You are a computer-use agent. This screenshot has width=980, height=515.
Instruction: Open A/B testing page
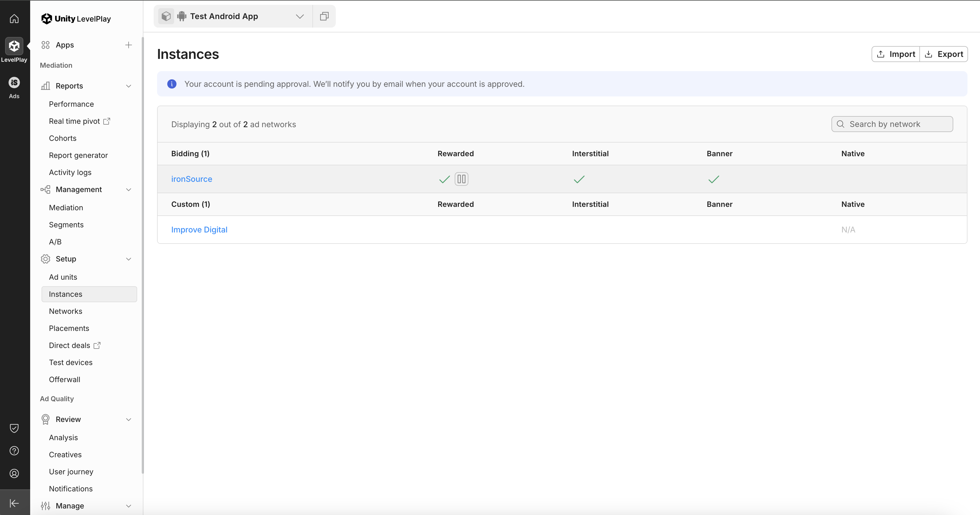click(x=55, y=242)
